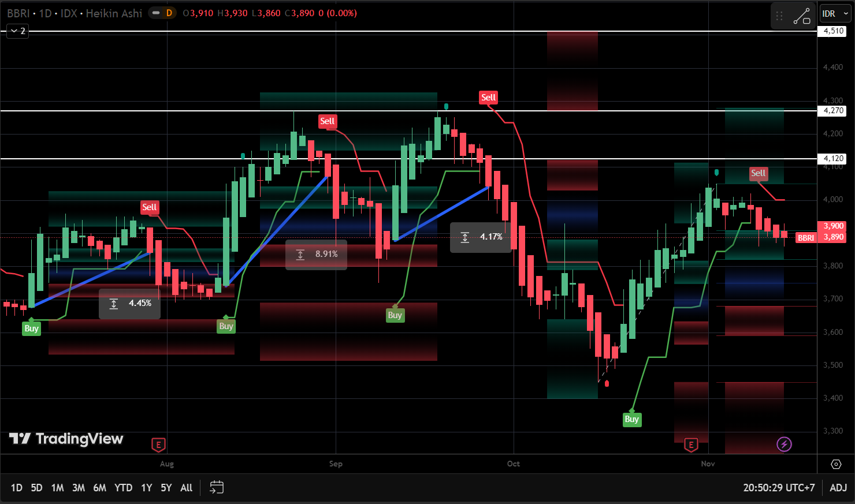This screenshot has width=855, height=504.
Task: Expand the collapsed indicators legend showing 2
Action: [18, 31]
